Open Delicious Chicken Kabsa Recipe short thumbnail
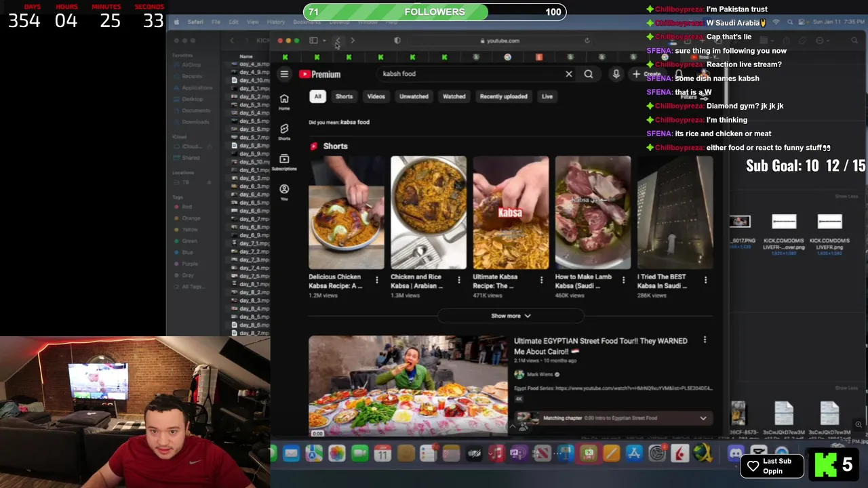 pyautogui.click(x=346, y=213)
